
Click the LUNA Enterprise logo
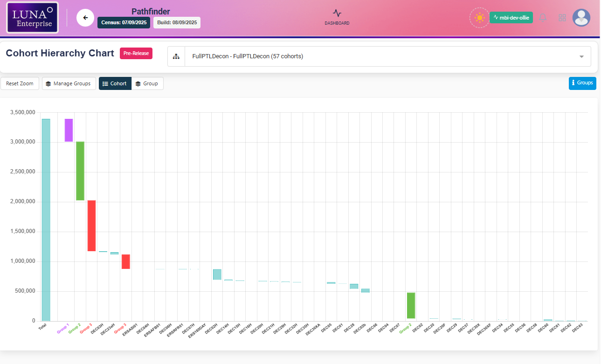(32, 18)
